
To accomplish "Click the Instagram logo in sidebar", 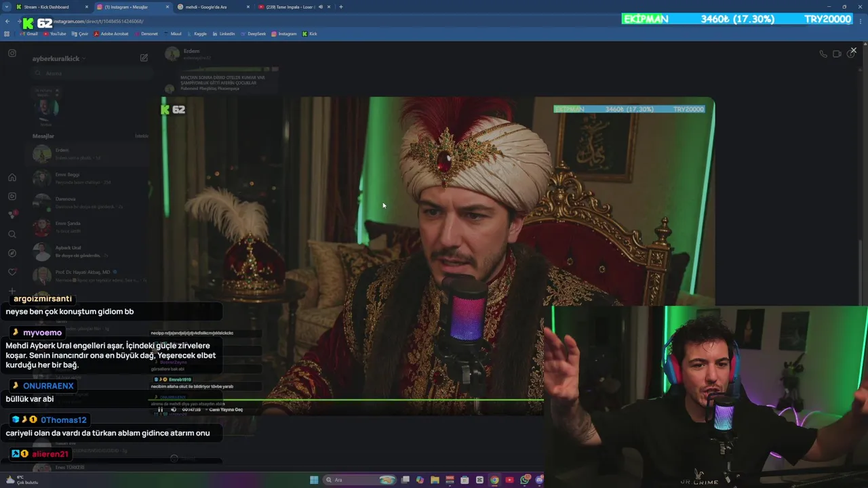I will point(12,53).
